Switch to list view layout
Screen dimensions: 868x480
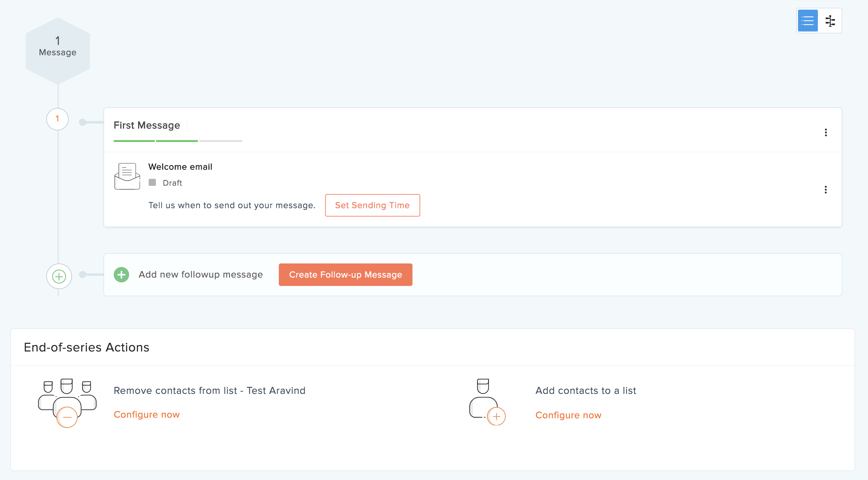(807, 21)
